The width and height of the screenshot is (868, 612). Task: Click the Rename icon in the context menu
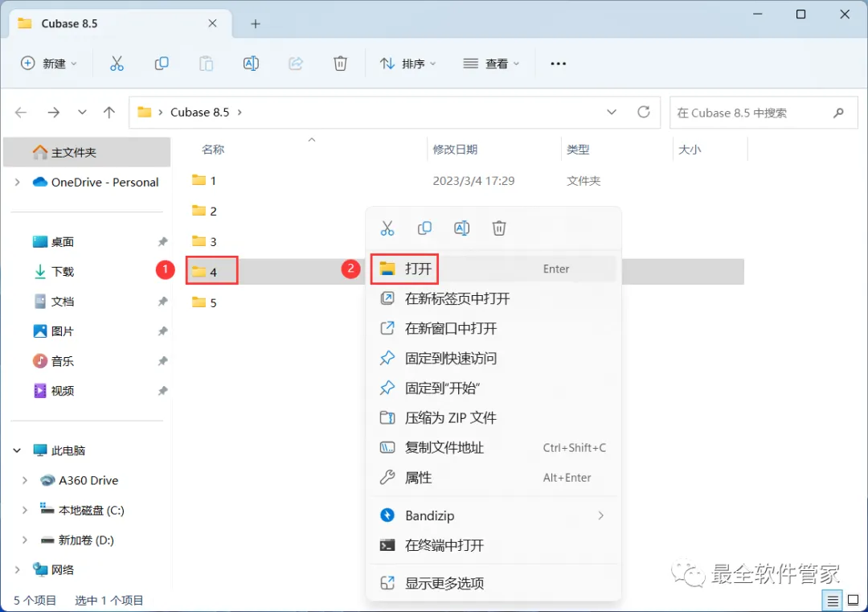point(461,228)
